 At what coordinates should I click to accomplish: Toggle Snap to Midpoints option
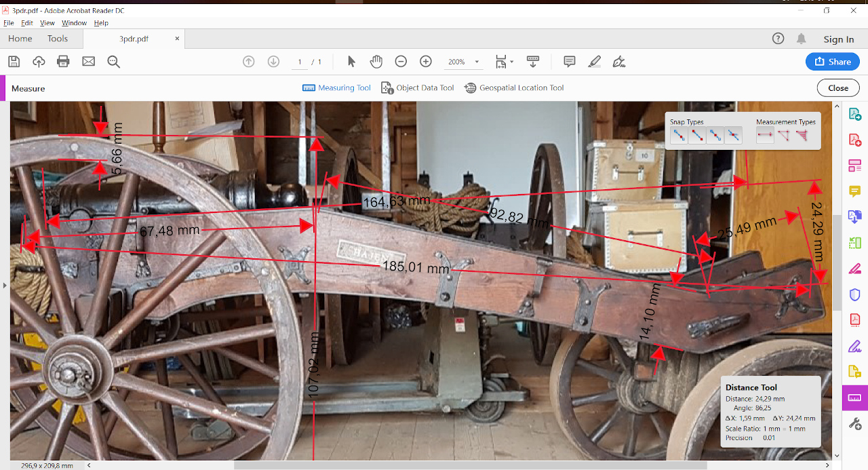point(715,136)
